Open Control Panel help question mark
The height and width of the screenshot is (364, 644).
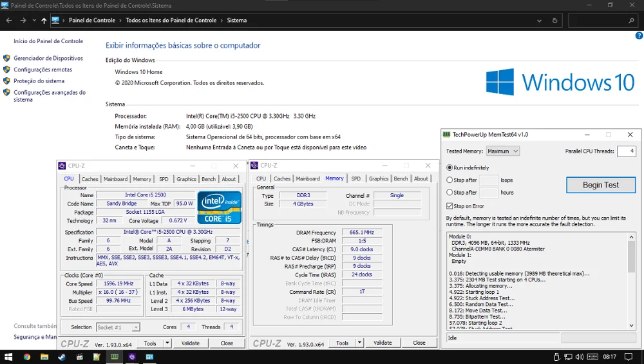(639, 35)
